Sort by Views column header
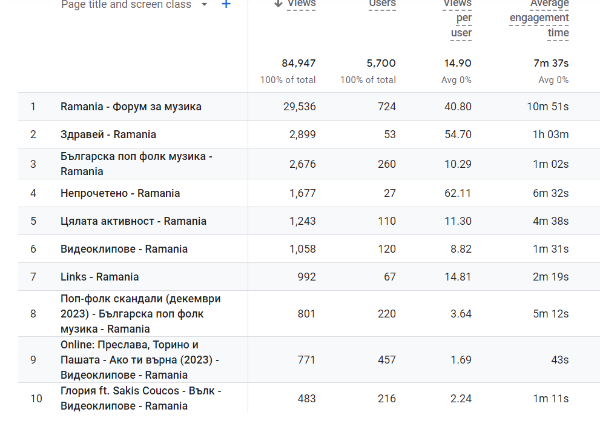The image size is (600, 432). click(302, 4)
